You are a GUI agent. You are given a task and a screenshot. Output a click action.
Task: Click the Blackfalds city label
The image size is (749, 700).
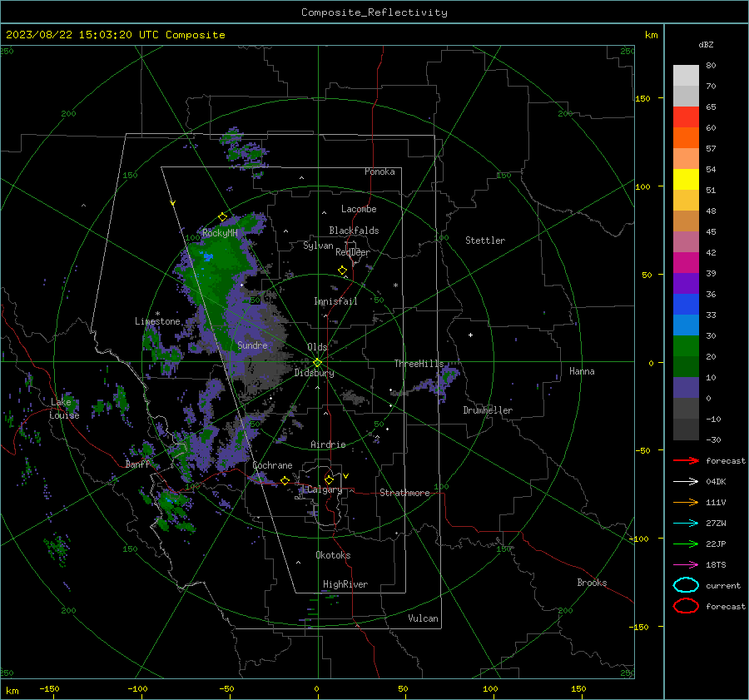(x=354, y=231)
